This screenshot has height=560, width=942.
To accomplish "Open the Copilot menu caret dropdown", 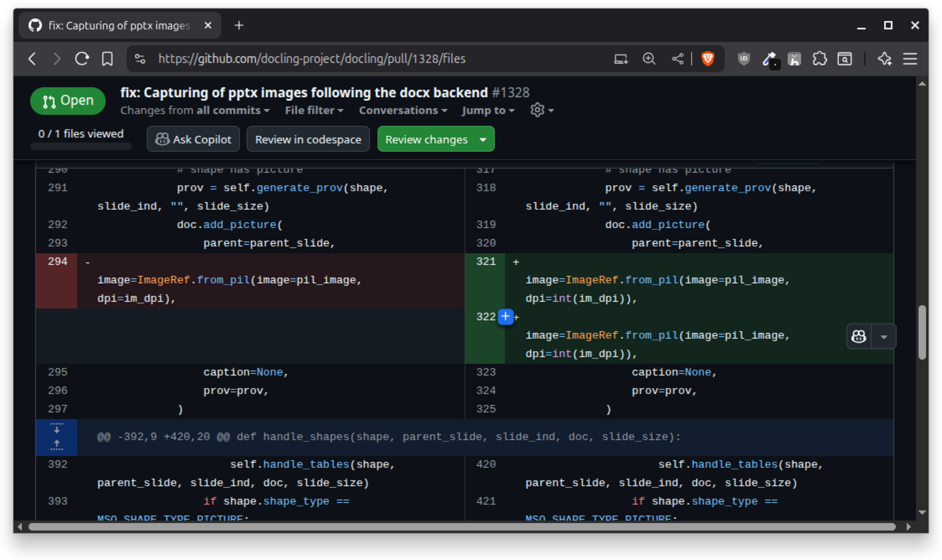I will click(x=884, y=337).
